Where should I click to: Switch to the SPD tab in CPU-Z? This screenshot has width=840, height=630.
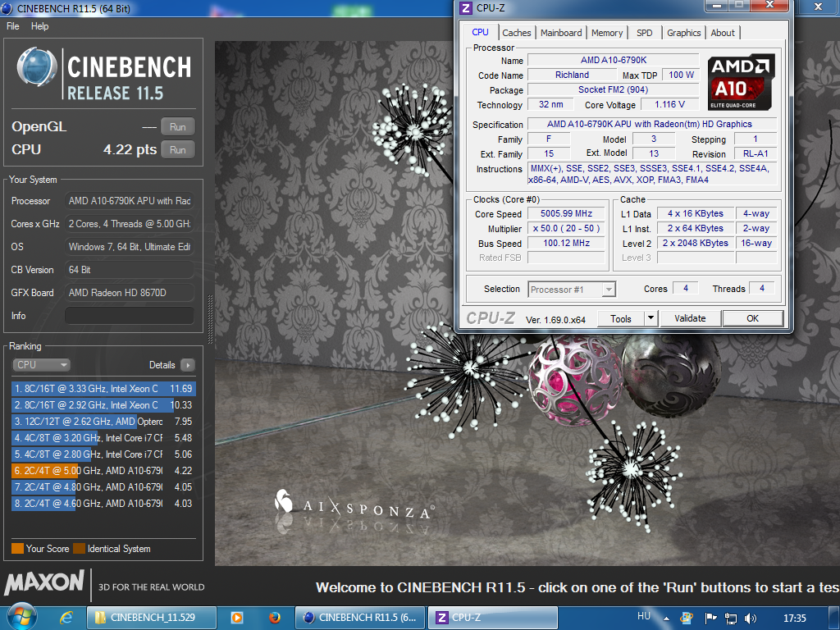tap(645, 33)
